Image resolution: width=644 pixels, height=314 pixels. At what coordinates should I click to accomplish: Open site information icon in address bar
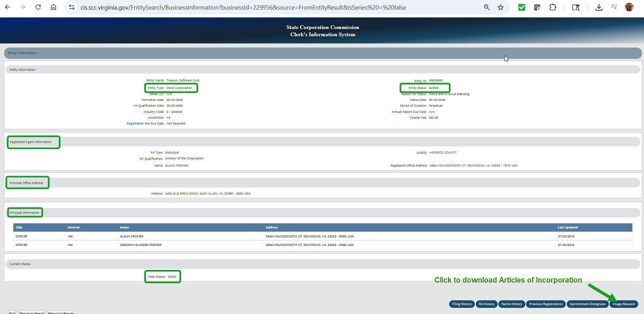pos(72,7)
